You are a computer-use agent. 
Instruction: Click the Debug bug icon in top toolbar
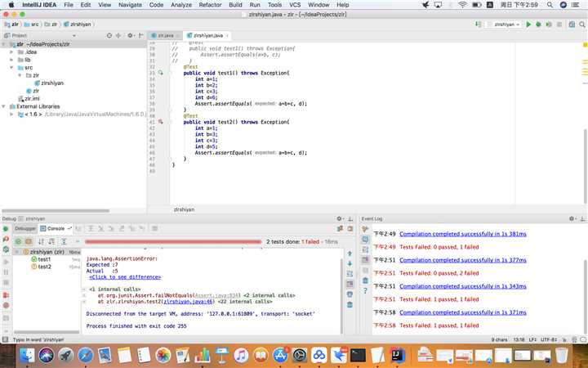[537, 25]
